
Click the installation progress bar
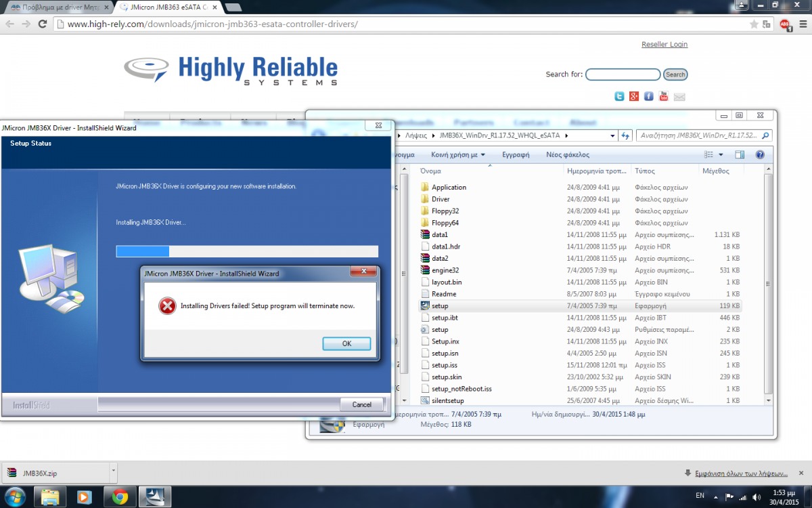coord(247,251)
